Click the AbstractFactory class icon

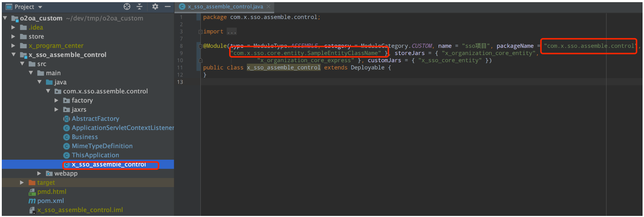66,119
